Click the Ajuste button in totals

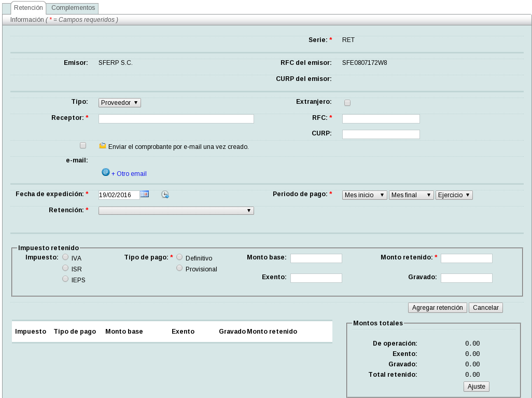pyautogui.click(x=476, y=387)
